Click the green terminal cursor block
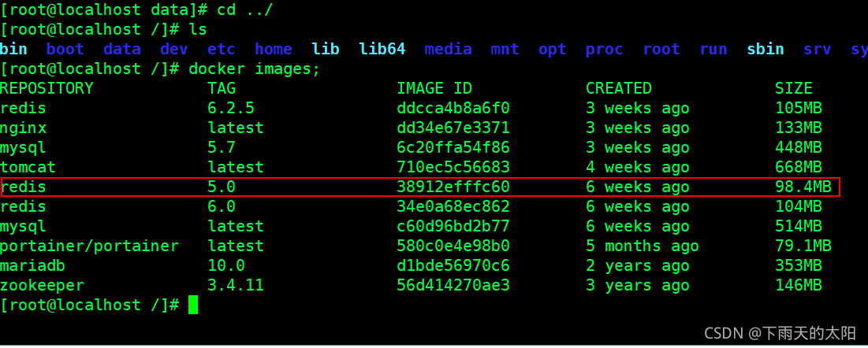This screenshot has width=868, height=348. (192, 305)
